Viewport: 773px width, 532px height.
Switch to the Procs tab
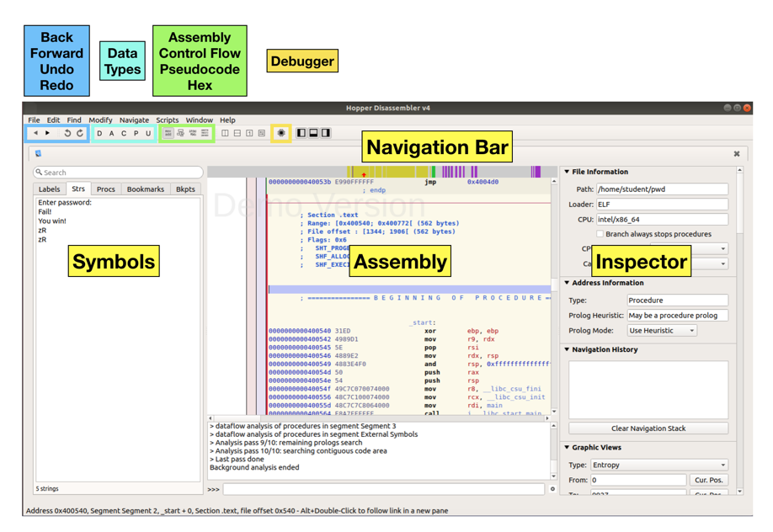(106, 189)
